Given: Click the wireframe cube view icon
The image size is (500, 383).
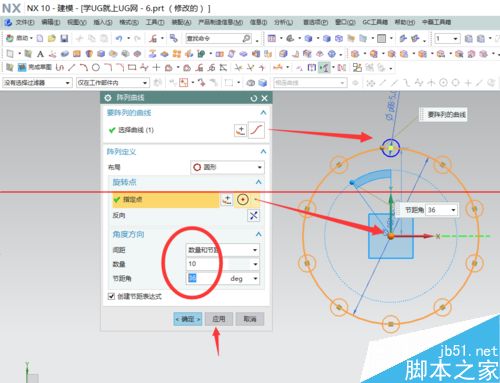Looking at the screenshot, I should (339, 38).
